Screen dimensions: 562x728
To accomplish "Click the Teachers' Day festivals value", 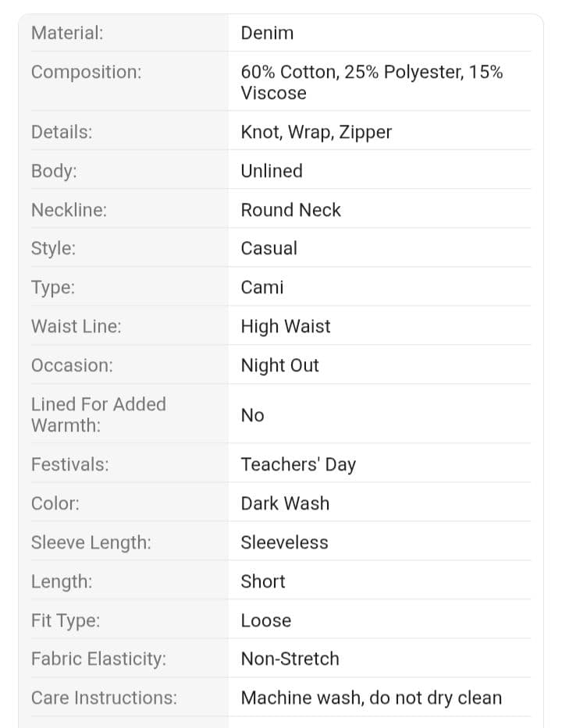I will [x=298, y=464].
